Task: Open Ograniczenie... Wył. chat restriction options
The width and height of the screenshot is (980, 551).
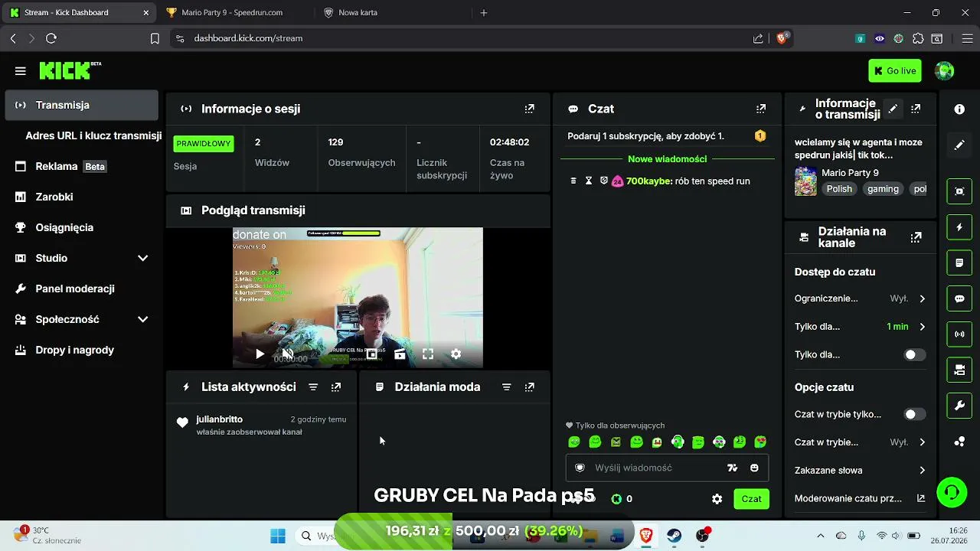Action: point(860,298)
